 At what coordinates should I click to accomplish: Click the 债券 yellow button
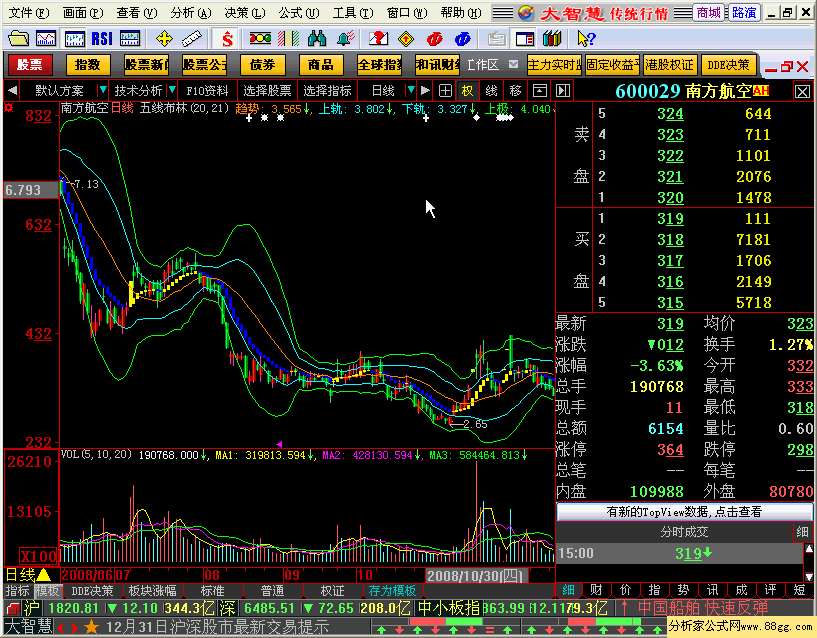(263, 65)
